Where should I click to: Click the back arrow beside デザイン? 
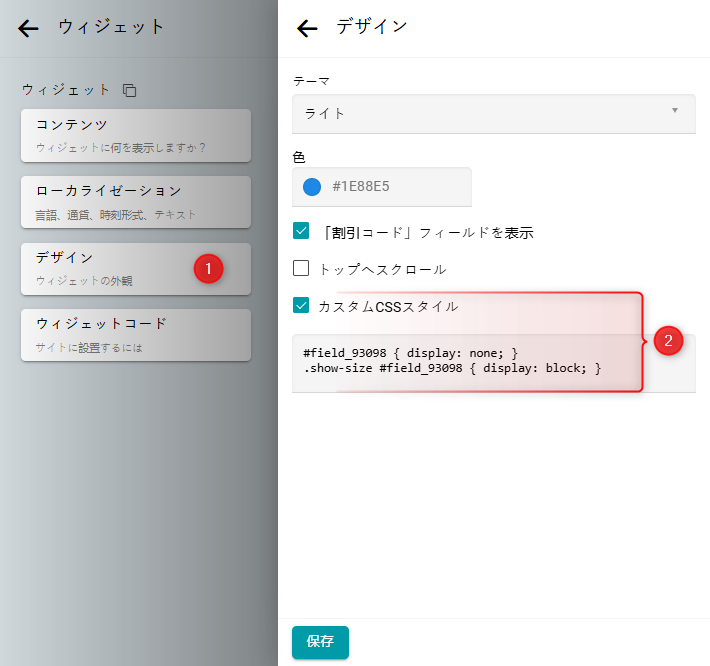(x=307, y=28)
